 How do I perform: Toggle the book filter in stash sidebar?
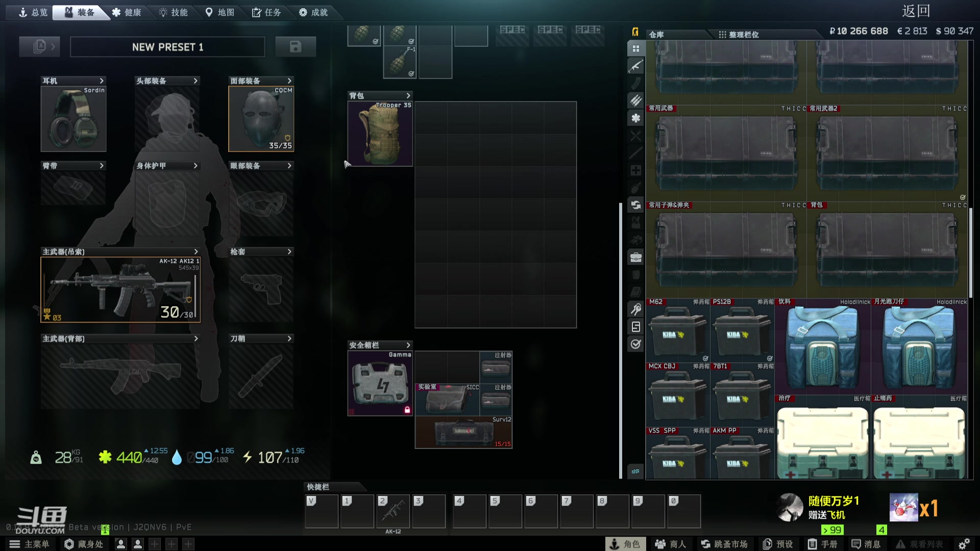tap(636, 292)
